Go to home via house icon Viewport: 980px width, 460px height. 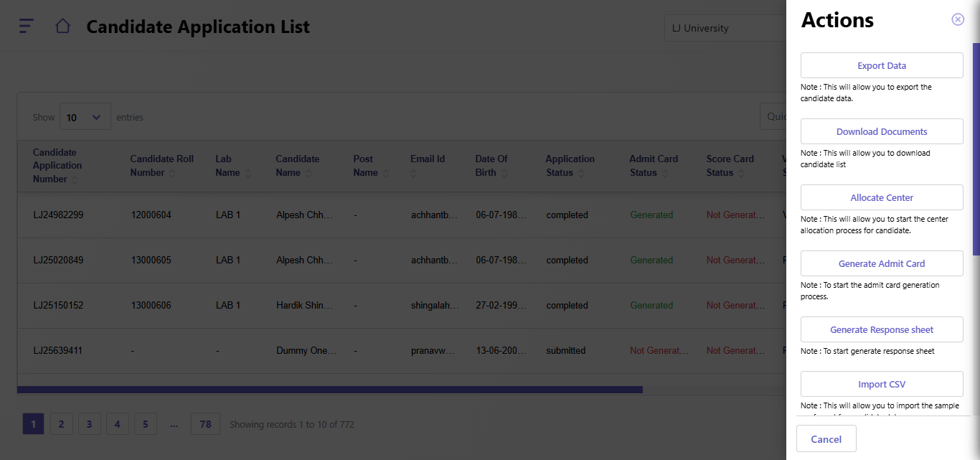click(x=62, y=27)
